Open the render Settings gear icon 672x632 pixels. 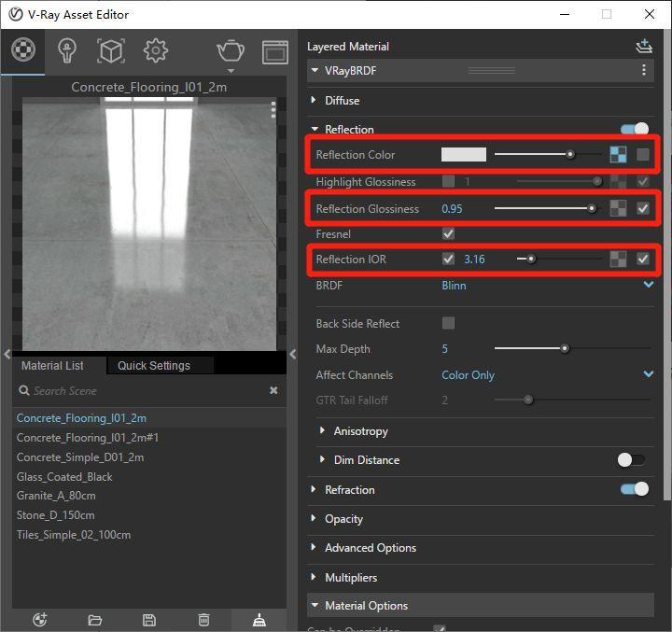[x=156, y=50]
